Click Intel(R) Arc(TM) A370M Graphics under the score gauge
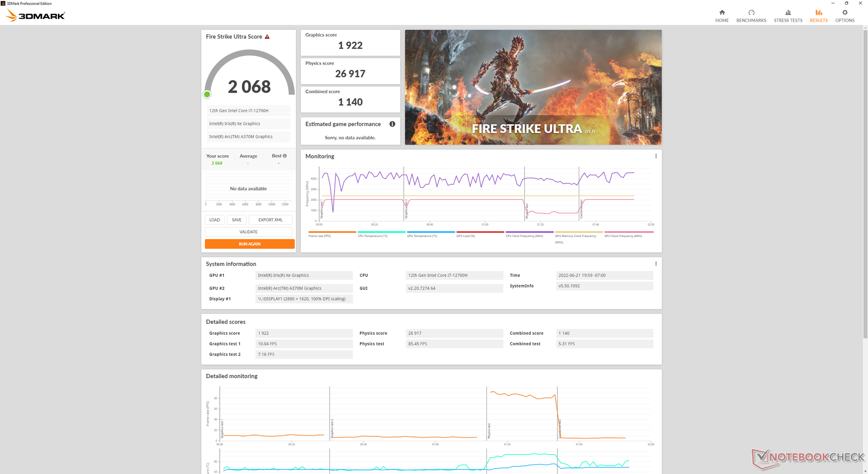The width and height of the screenshot is (868, 474). pos(249,137)
